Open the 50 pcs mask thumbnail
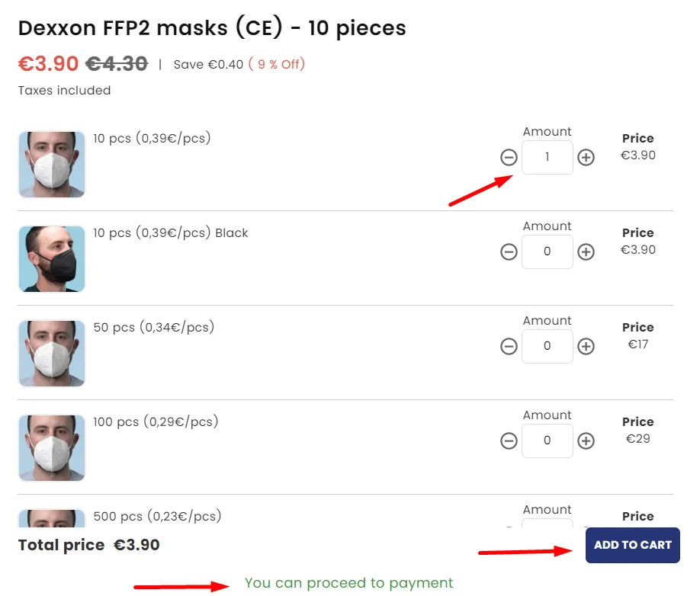Viewport: 700px width, 596px height. pos(52,354)
